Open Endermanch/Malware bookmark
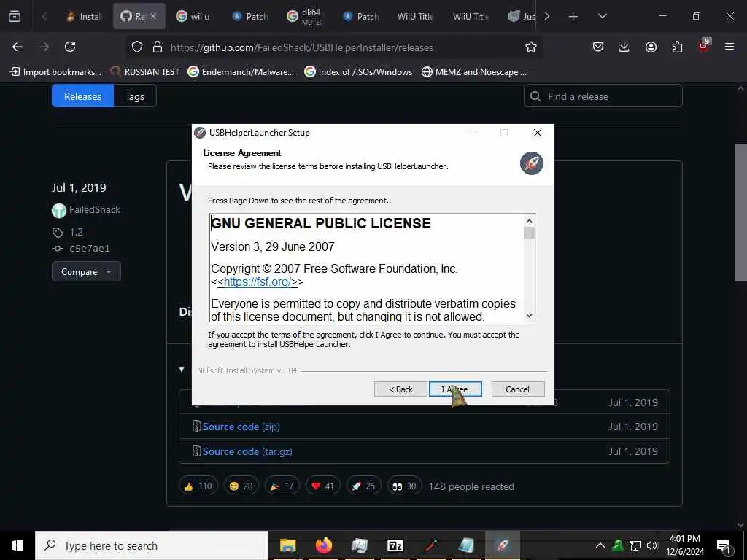Image resolution: width=747 pixels, height=560 pixels. click(241, 72)
